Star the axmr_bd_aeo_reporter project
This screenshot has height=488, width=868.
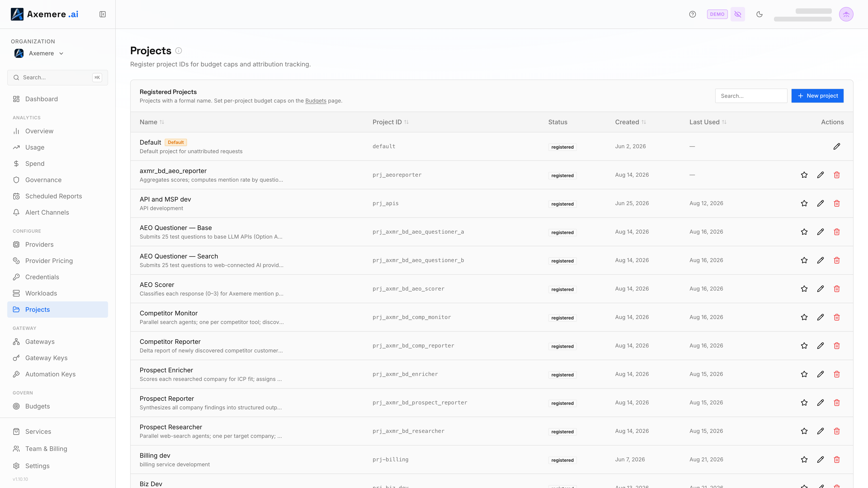point(804,175)
